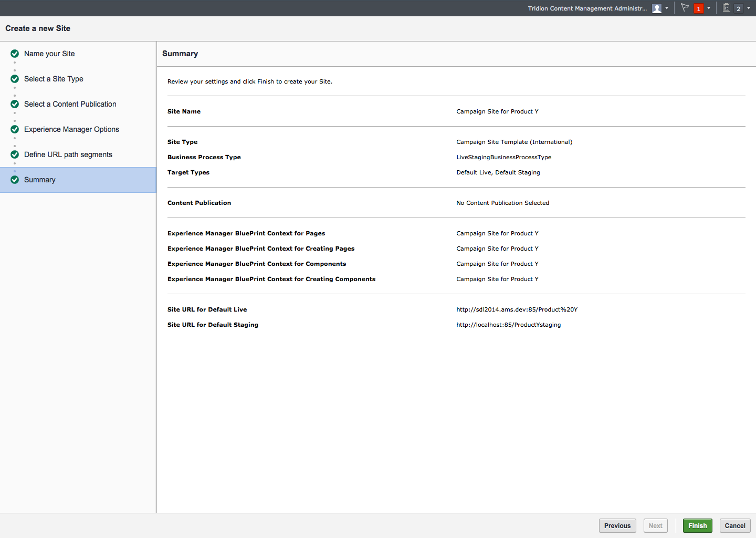Expand the tasks dropdown arrow
The width and height of the screenshot is (756, 538).
(x=749, y=8)
